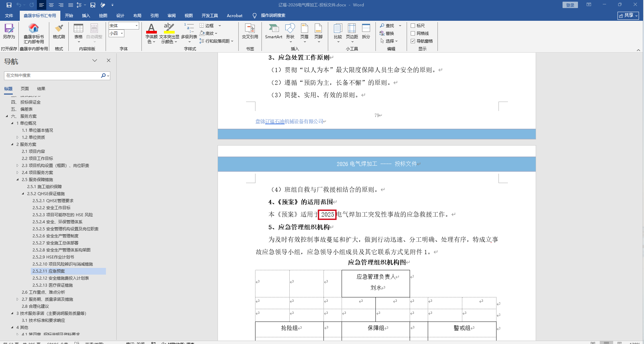Click the ribbon display options icon

(x=589, y=5)
